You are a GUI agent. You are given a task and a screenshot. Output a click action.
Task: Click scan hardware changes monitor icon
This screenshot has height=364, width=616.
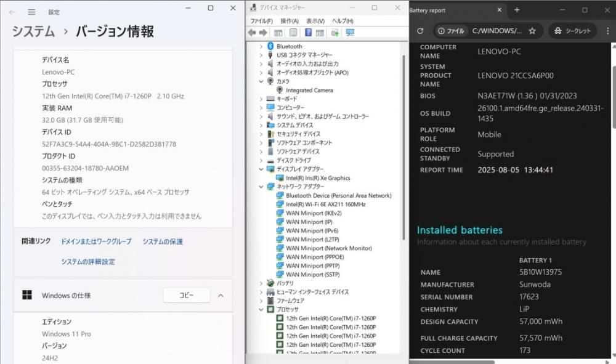pyautogui.click(x=350, y=33)
